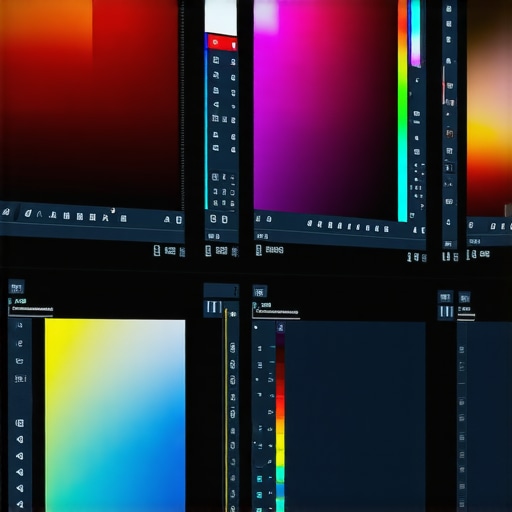The width and height of the screenshot is (512, 512).
Task: Pick a color in the yellow-to-blue gradient canvas
Action: point(115,416)
